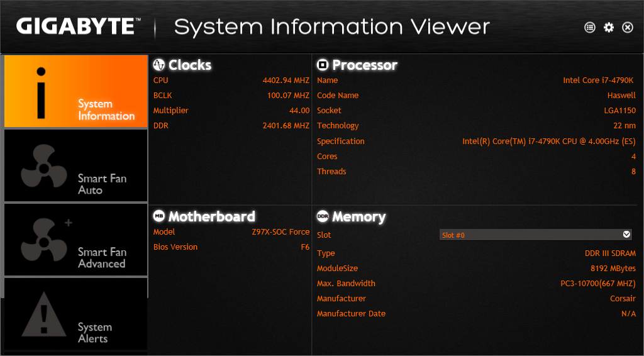Image resolution: width=644 pixels, height=356 pixels.
Task: Open the Smart Fan Advanced tab
Action: (x=75, y=240)
